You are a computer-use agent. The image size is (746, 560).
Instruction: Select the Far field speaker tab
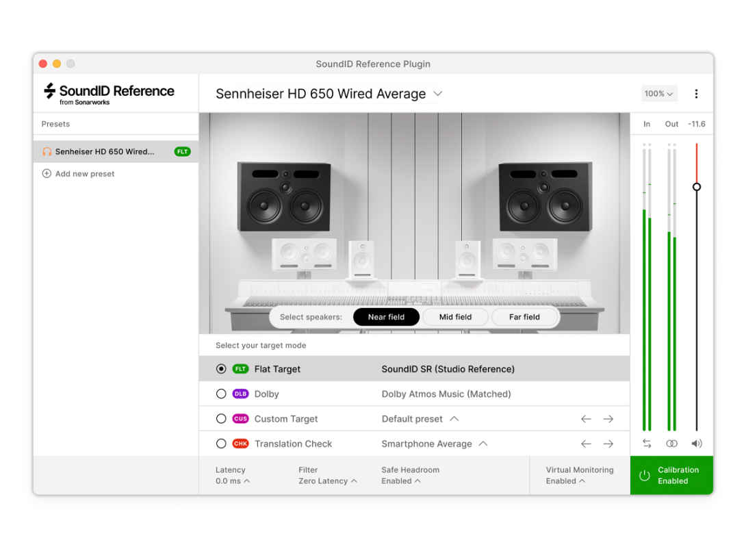pyautogui.click(x=525, y=316)
